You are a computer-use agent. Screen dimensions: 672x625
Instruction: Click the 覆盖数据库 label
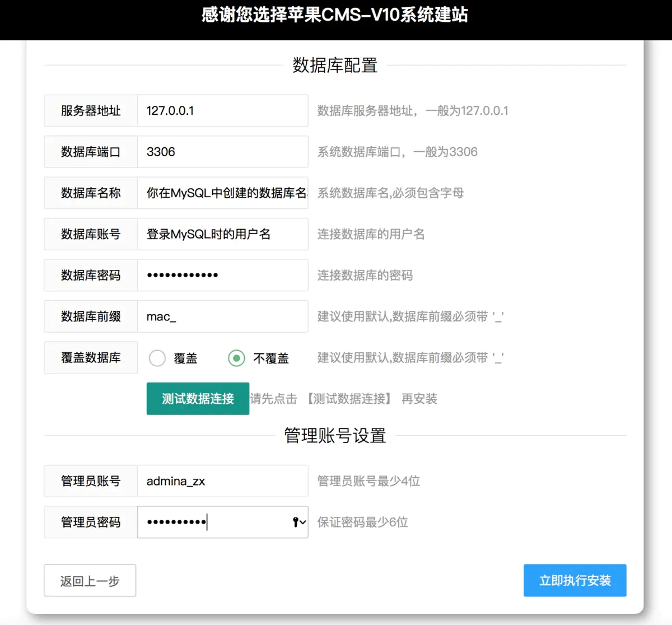coord(91,357)
